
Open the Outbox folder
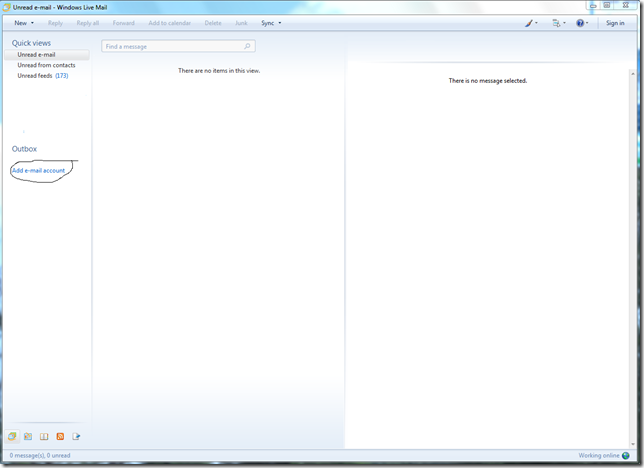24,149
